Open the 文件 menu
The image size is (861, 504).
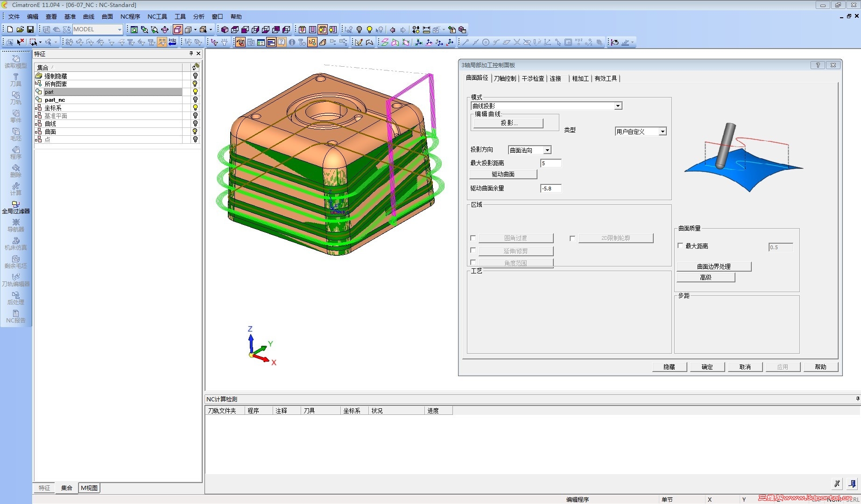click(14, 17)
